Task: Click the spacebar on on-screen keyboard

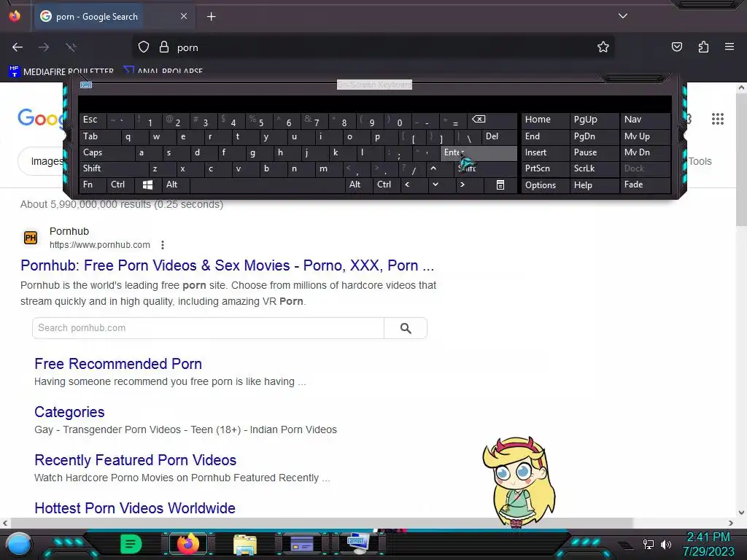Action: click(x=267, y=184)
